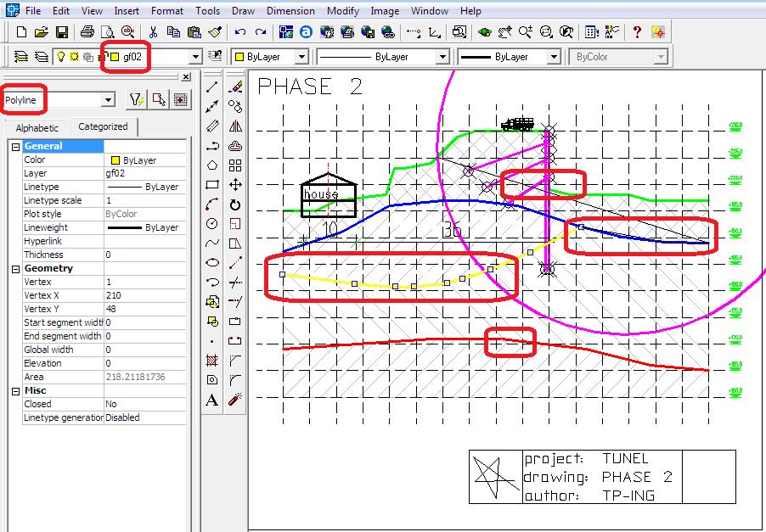Open Help with the red question mark
Viewport: 766px width, 532px height.
(637, 32)
